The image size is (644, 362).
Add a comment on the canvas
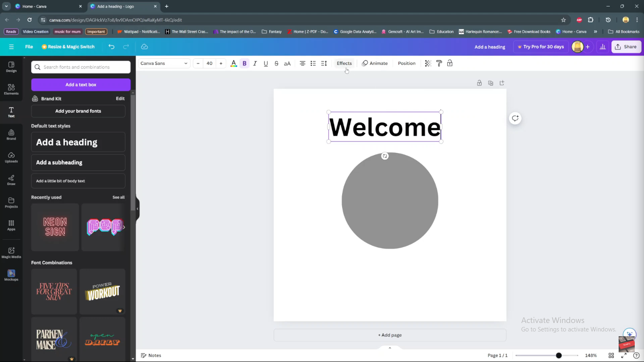click(515, 118)
